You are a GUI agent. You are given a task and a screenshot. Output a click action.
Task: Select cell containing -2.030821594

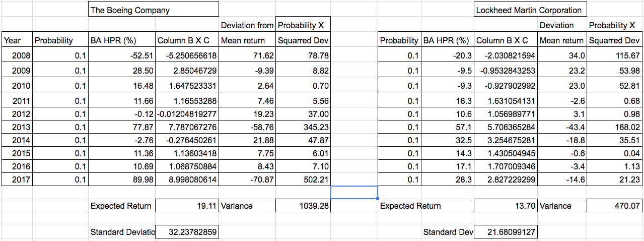coord(506,55)
